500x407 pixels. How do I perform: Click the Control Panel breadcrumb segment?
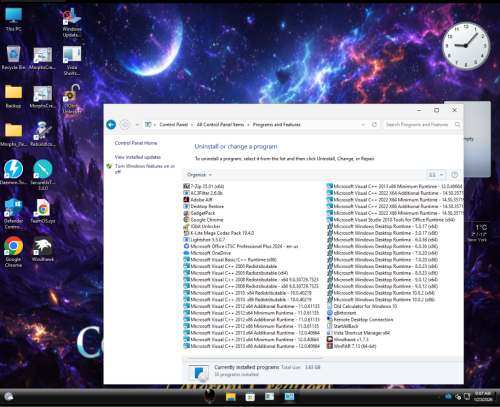pos(174,125)
